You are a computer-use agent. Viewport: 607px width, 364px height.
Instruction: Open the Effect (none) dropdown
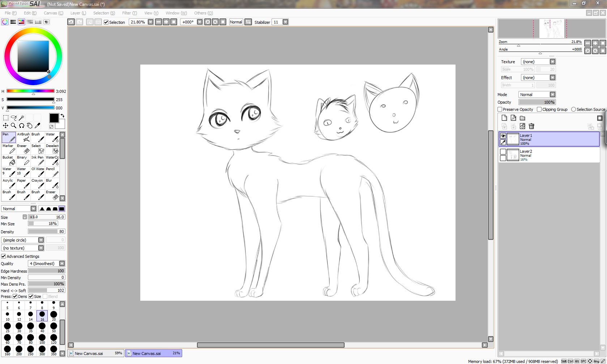(552, 78)
